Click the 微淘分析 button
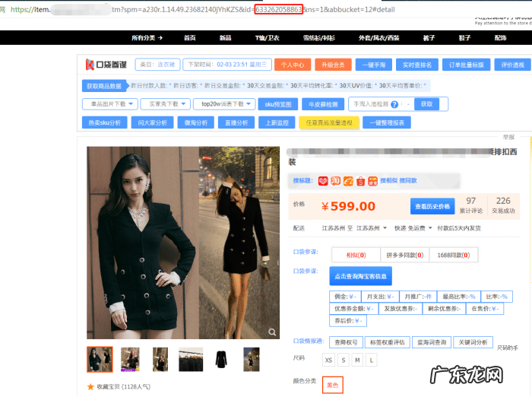This screenshot has height=397, width=532. point(196,122)
